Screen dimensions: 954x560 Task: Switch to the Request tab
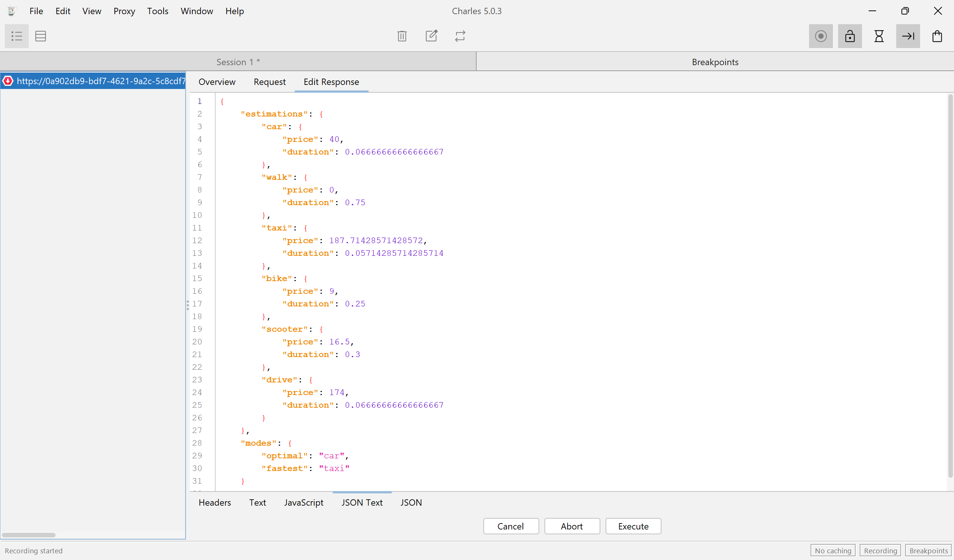click(x=269, y=82)
